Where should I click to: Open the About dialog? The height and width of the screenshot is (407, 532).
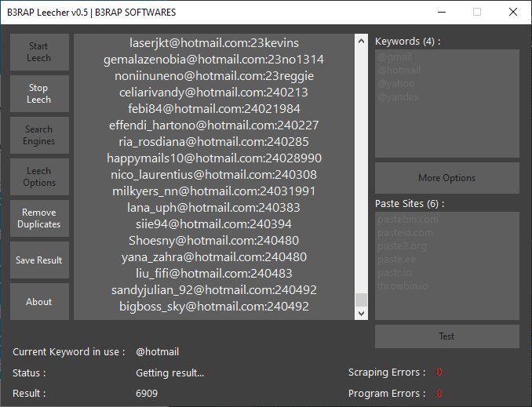click(39, 301)
